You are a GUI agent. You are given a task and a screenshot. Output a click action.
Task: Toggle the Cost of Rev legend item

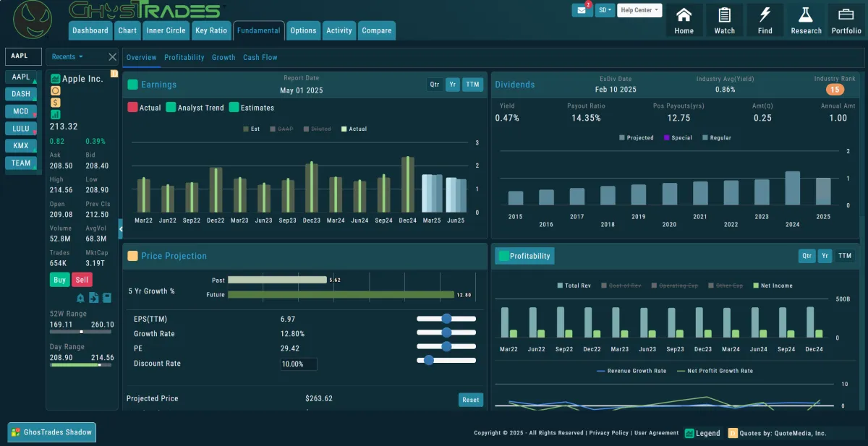[x=621, y=286]
